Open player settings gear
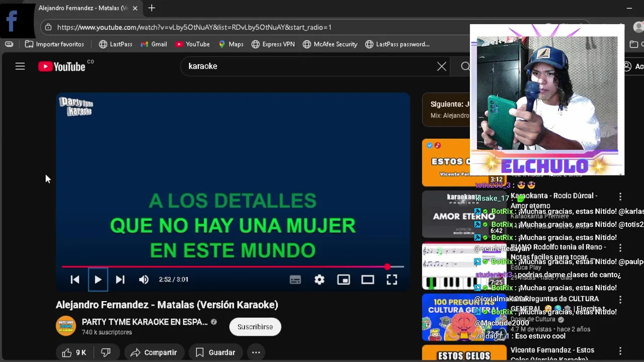Image resolution: width=644 pixels, height=362 pixels. click(x=319, y=280)
